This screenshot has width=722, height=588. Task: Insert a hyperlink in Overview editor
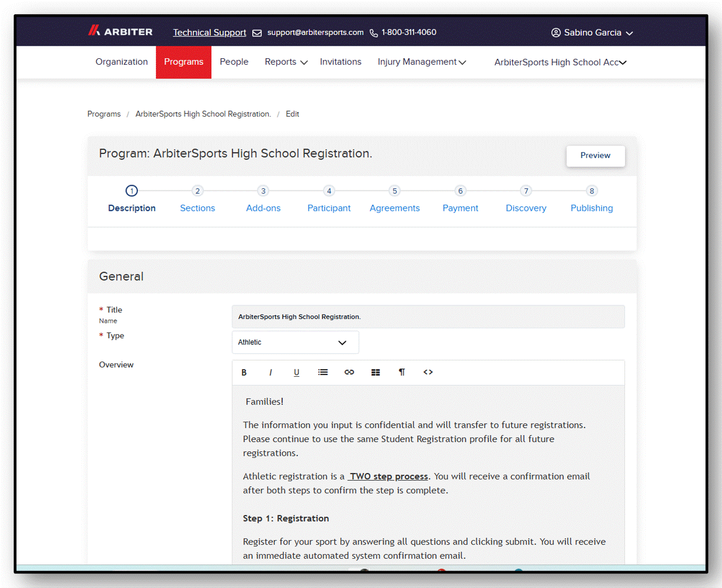(x=349, y=372)
